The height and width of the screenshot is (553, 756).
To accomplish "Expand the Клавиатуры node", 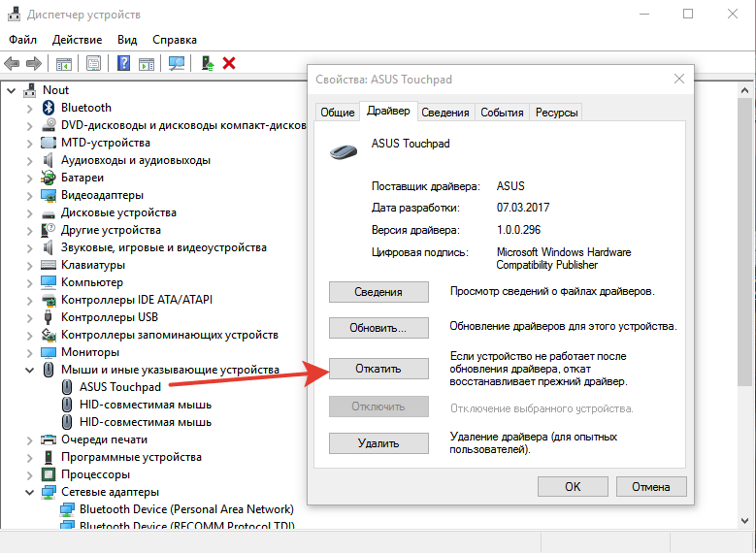I will (29, 266).
